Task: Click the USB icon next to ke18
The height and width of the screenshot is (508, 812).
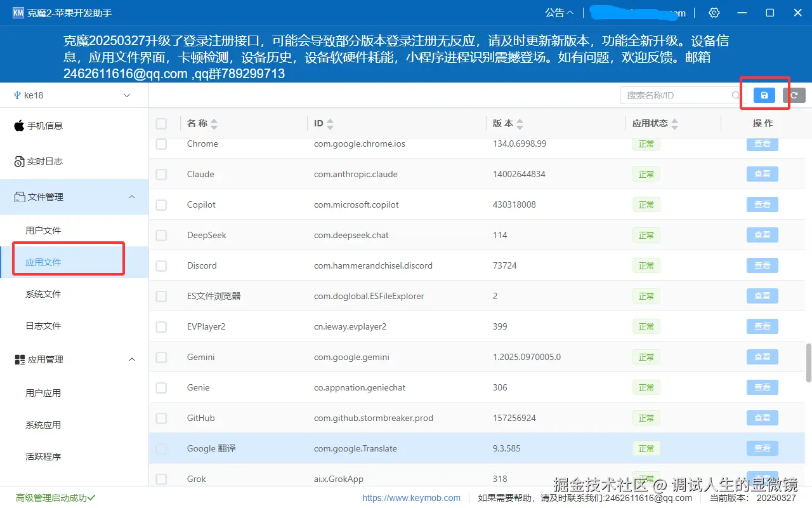Action: click(17, 95)
